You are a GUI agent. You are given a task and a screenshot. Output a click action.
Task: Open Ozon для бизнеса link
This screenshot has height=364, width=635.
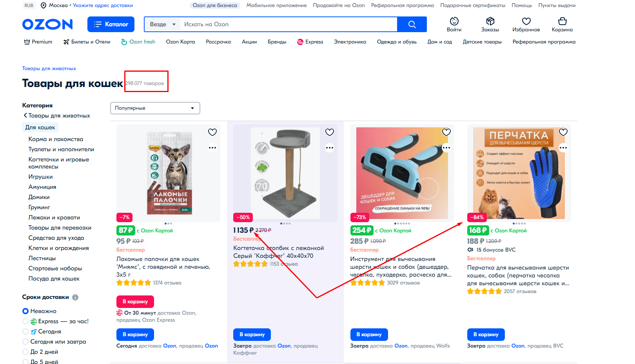[215, 5]
